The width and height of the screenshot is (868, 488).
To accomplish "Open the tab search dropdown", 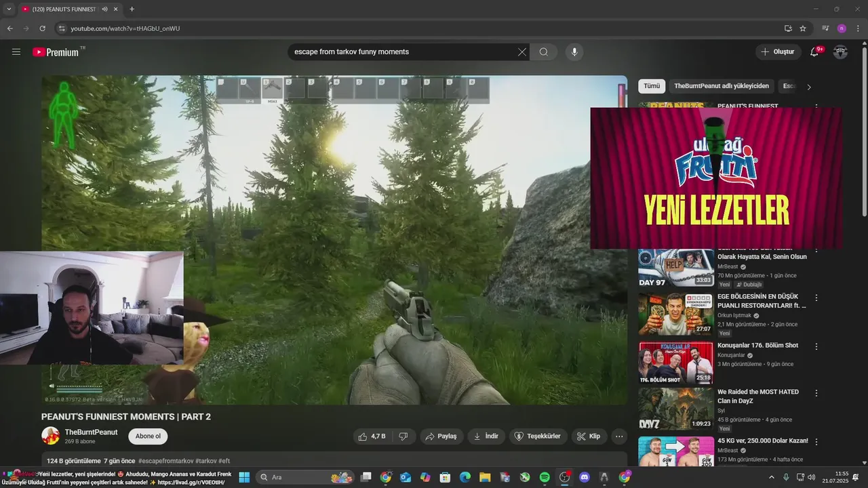I will click(x=9, y=9).
